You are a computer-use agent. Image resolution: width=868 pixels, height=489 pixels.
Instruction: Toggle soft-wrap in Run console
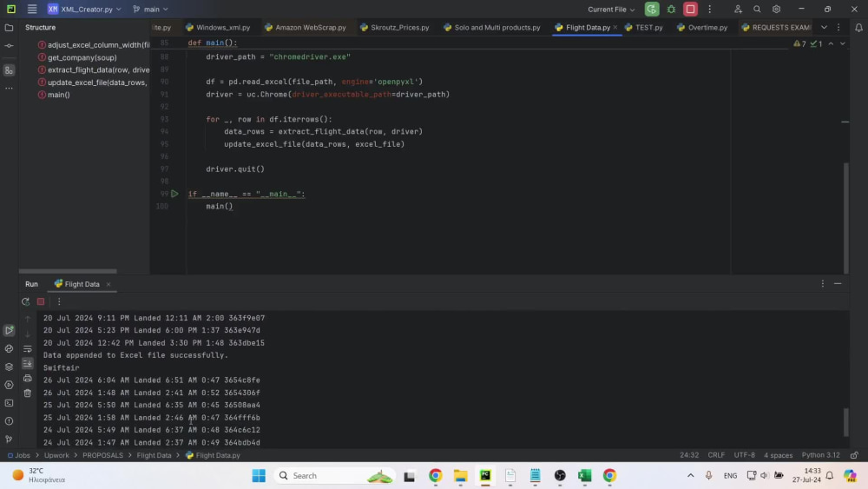[x=27, y=349]
